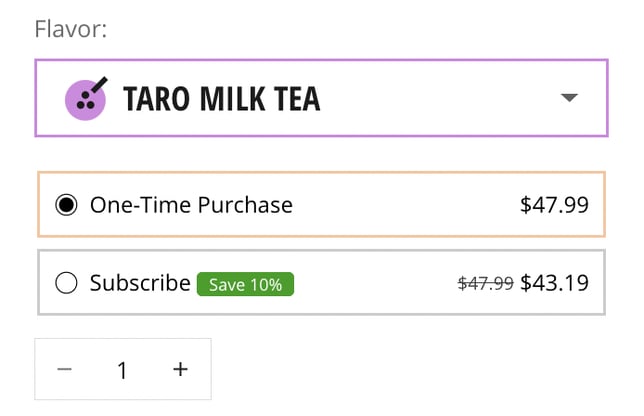Click empty area of purple flavor box
Viewport: 644px width, 416px height.
coord(439,98)
